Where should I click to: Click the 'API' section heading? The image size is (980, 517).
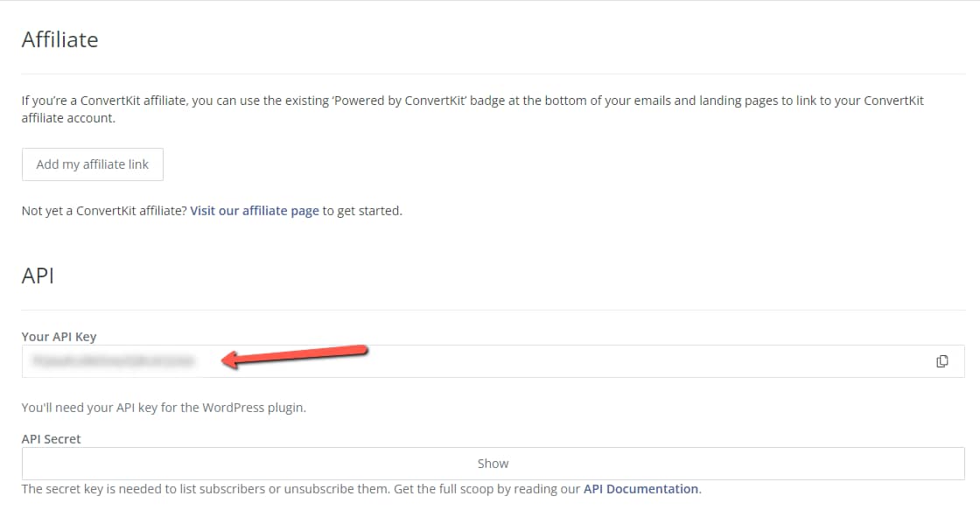tap(38, 276)
